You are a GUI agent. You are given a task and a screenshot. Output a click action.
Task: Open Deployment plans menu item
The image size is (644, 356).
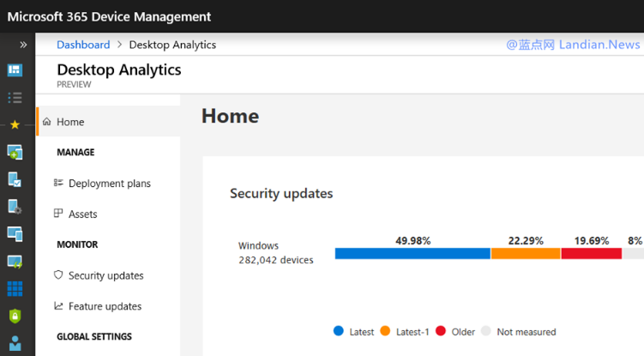(110, 184)
